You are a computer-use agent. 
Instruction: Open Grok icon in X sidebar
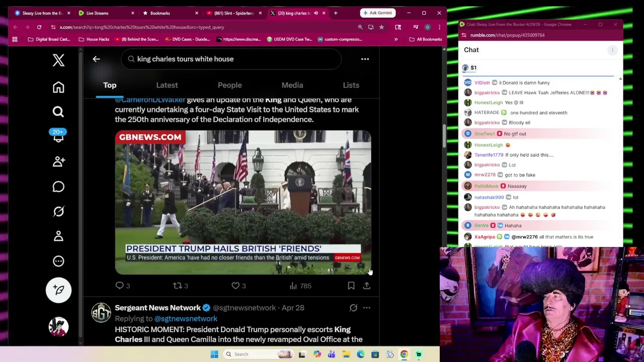(x=58, y=211)
